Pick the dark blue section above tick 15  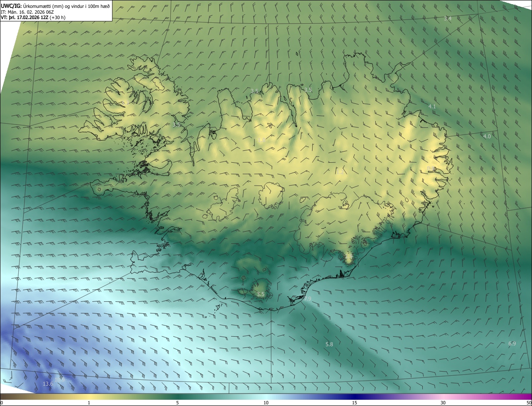point(355,397)
